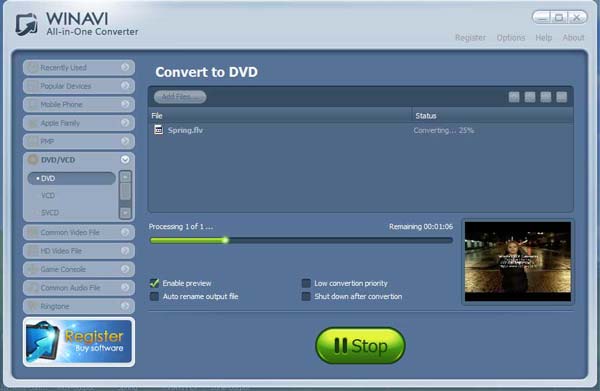Viewport: 600px width, 391px height.
Task: Click the disc icon beside DVD/VCD
Action: pos(33,160)
